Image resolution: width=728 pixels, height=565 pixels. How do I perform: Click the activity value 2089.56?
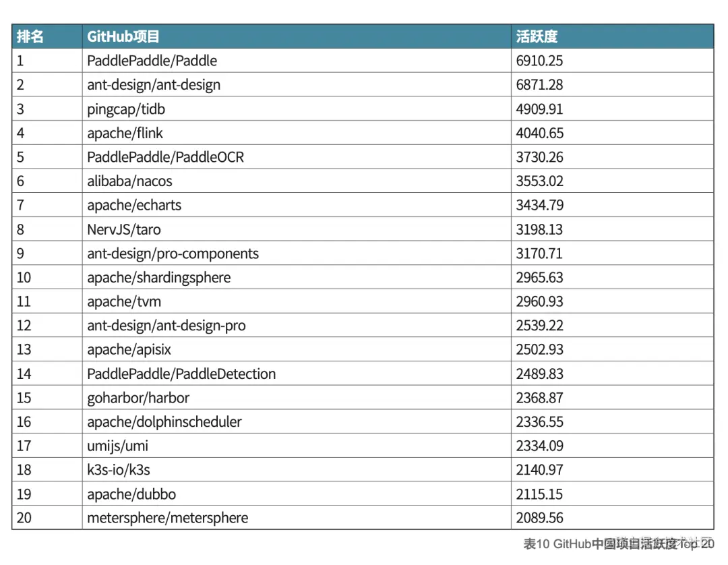(x=539, y=518)
